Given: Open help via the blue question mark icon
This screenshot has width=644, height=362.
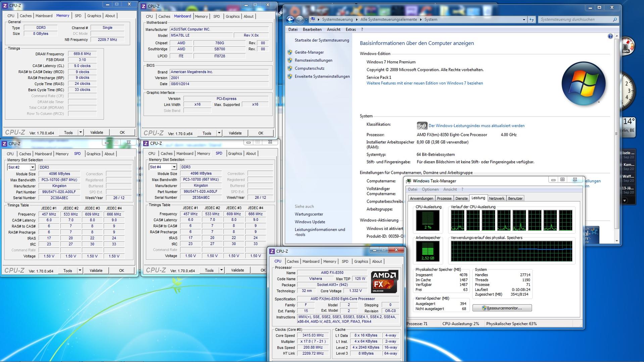Looking at the screenshot, I should pos(610,36).
